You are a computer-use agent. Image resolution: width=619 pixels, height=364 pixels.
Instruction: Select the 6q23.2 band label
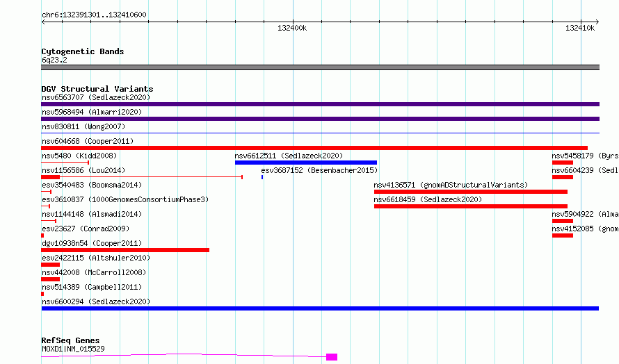[x=54, y=60]
